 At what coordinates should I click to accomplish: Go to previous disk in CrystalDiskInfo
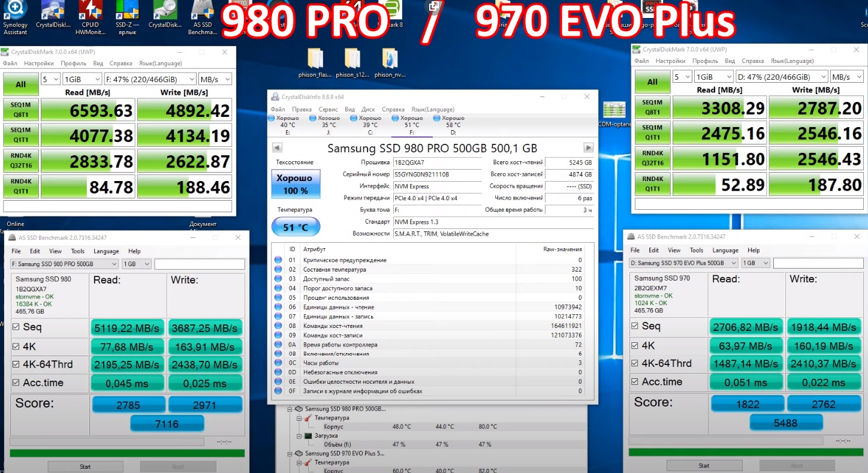point(277,147)
